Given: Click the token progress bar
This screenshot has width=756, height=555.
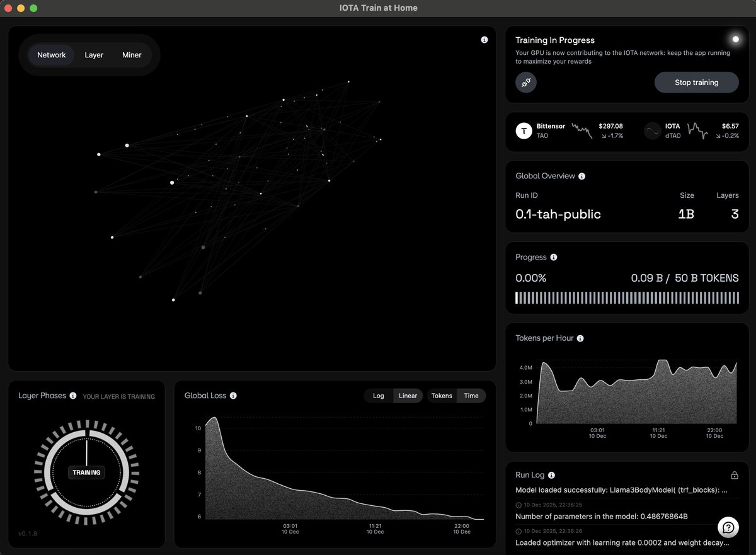Looking at the screenshot, I should point(627,298).
